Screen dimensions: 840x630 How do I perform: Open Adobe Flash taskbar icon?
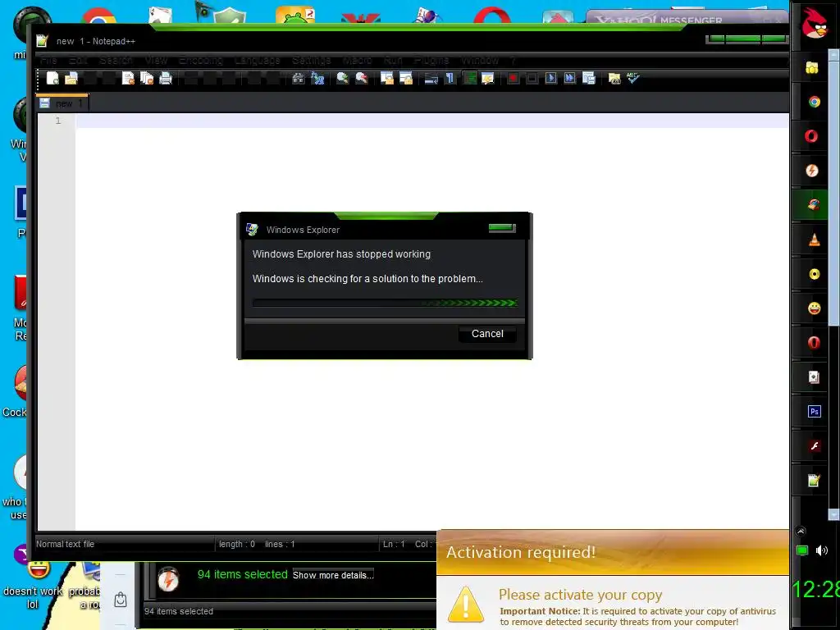coord(815,445)
